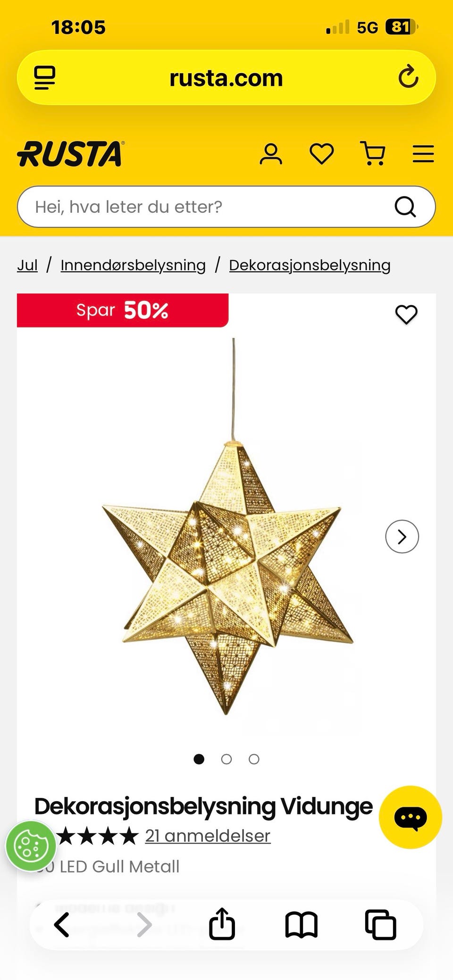This screenshot has height=980, width=453.
Task: Open the 21 anmeldelser reviews link
Action: 208,836
